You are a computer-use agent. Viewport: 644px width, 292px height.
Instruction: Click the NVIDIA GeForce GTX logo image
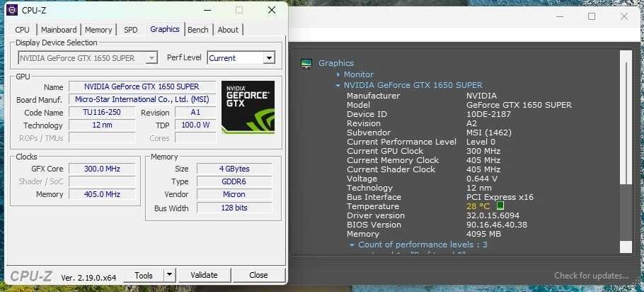(248, 107)
